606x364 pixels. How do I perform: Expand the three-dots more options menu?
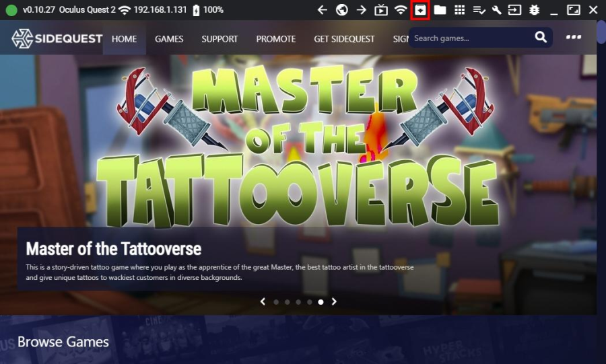click(x=574, y=37)
